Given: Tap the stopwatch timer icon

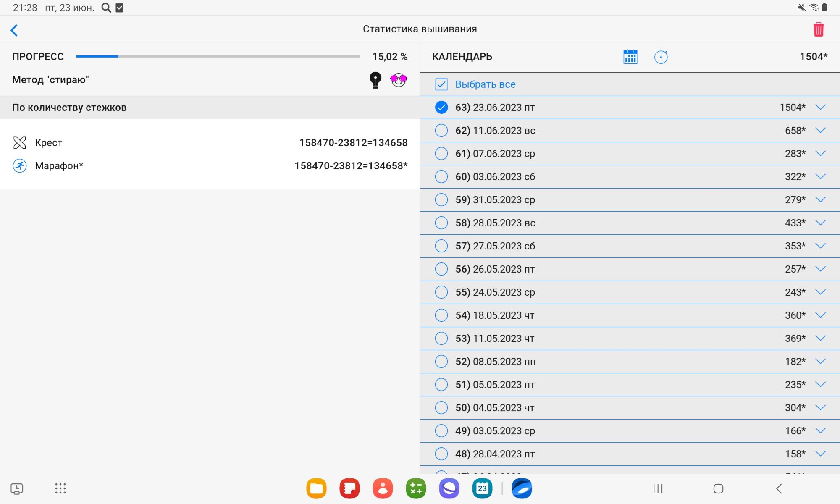Looking at the screenshot, I should click(661, 57).
